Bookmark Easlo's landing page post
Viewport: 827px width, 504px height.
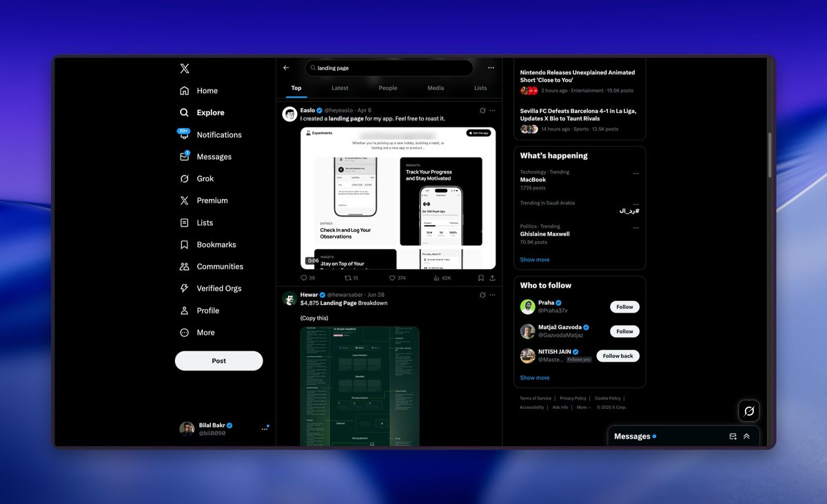[480, 278]
